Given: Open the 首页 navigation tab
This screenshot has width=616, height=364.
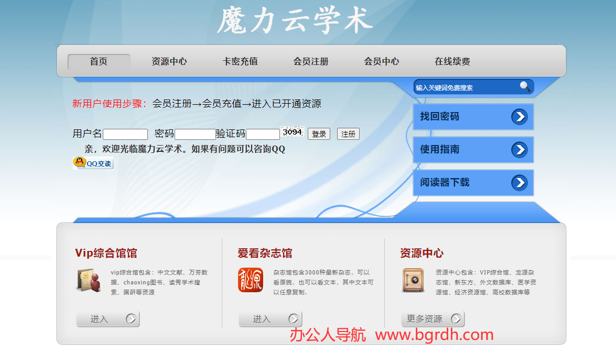Looking at the screenshot, I should coord(99,62).
